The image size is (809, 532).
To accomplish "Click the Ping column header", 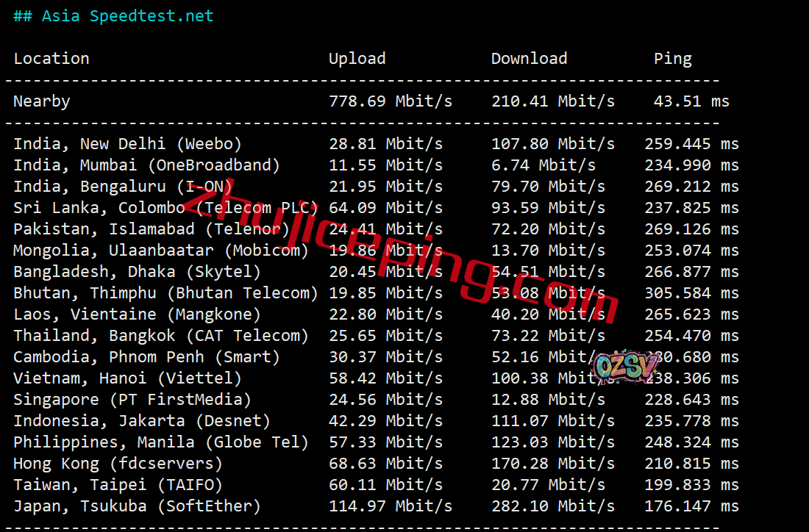I will point(672,59).
